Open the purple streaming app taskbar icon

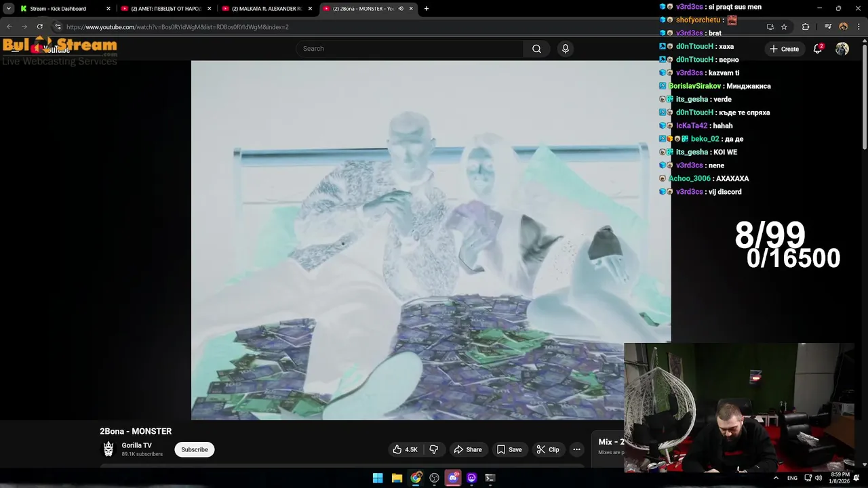[471, 478]
